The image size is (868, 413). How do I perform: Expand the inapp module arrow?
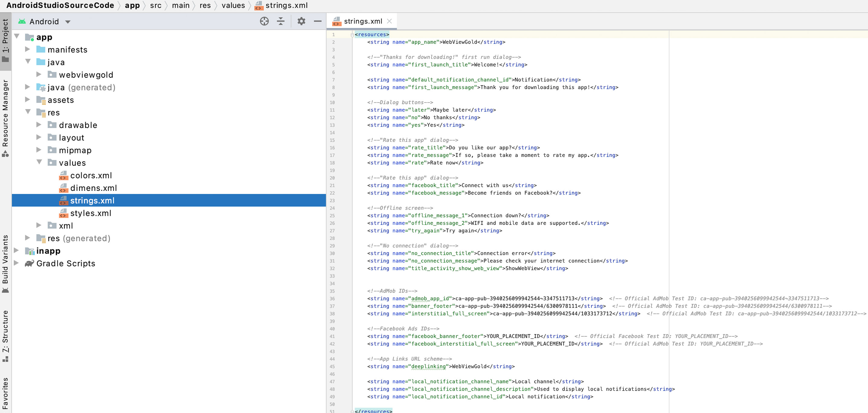point(16,250)
